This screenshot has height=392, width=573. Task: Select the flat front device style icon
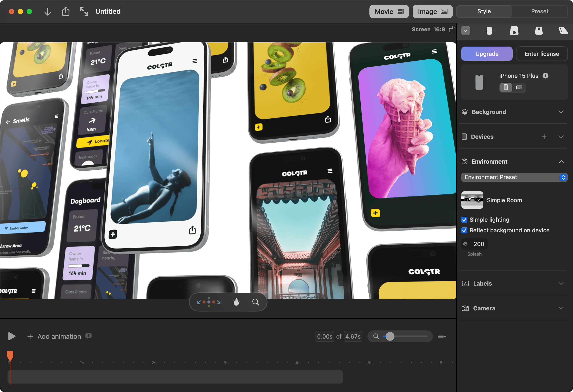coord(489,31)
